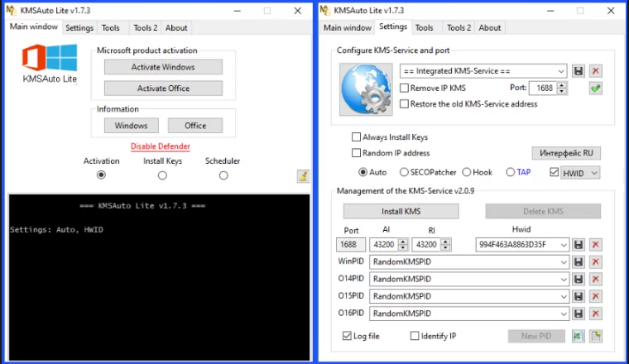Clear the Hwid value with red X
This screenshot has height=364, width=629.
pyautogui.click(x=596, y=245)
